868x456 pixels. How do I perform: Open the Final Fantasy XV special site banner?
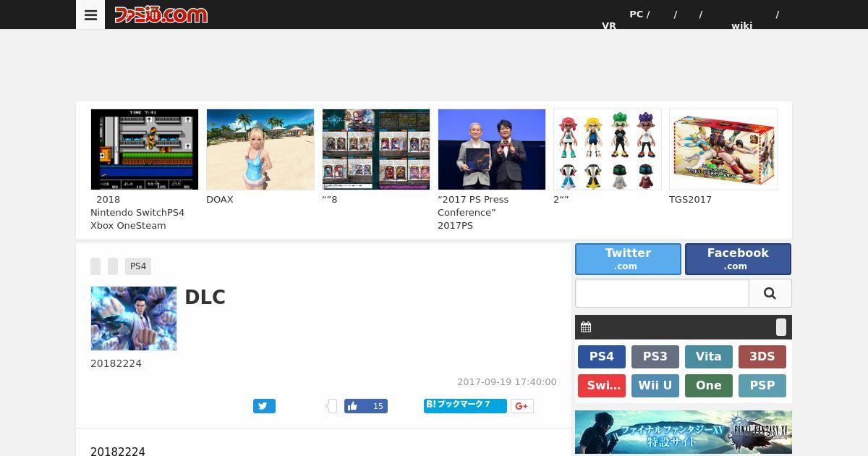pyautogui.click(x=684, y=433)
